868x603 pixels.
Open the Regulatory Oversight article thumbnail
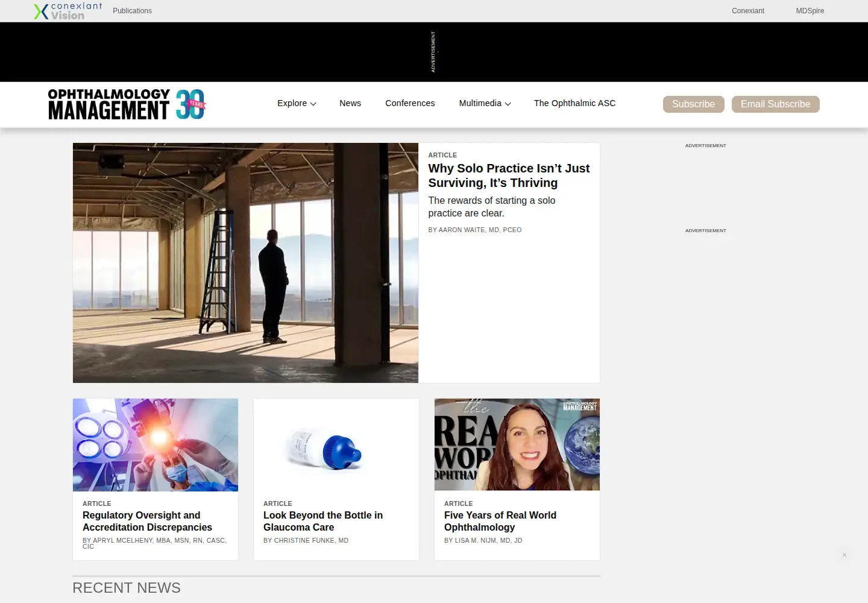pyautogui.click(x=156, y=445)
